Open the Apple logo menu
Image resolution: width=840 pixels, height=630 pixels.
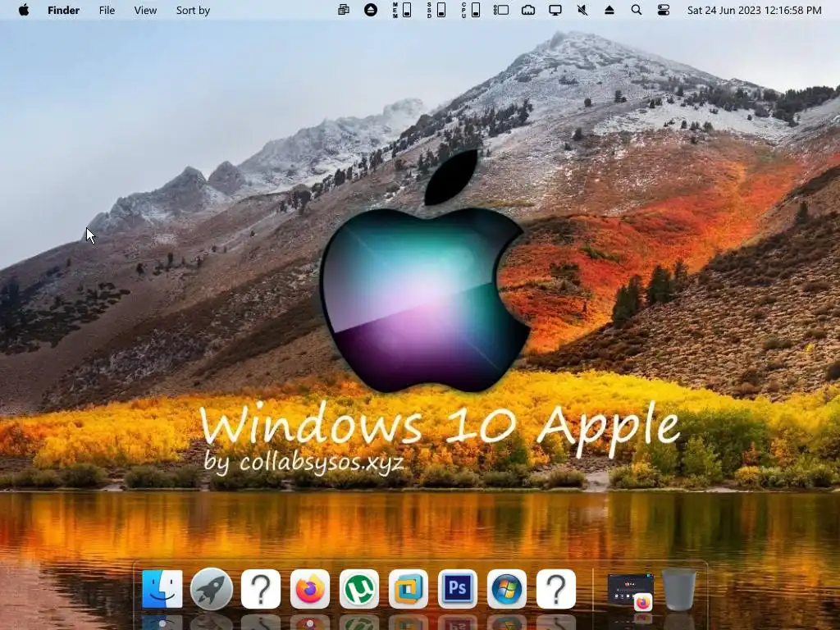(24, 10)
